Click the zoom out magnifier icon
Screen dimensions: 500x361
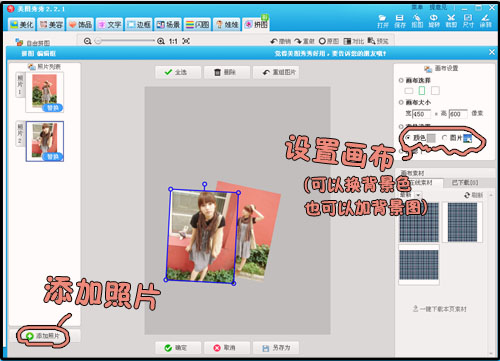pos(87,41)
